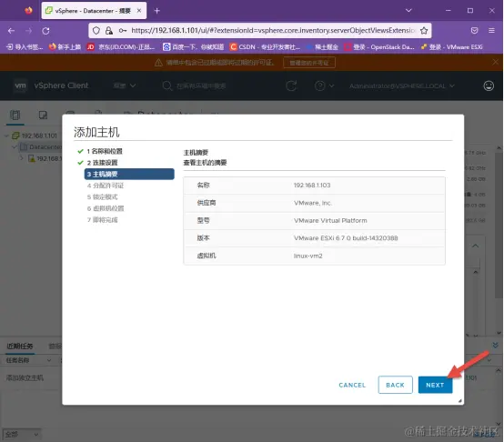Click the 名称 row label
Image resolution: width=504 pixels, height=442 pixels.
(203, 185)
